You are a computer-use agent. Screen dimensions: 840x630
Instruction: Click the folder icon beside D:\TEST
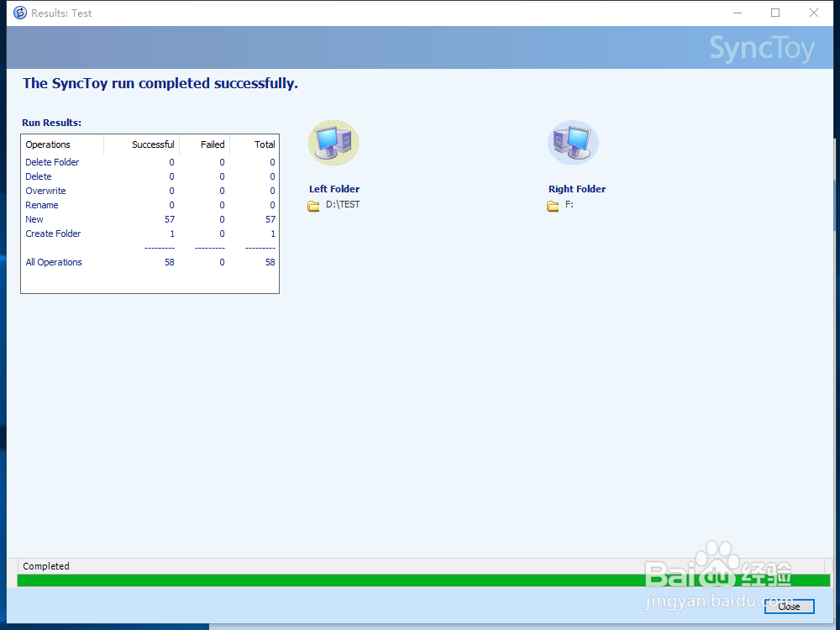click(x=313, y=206)
